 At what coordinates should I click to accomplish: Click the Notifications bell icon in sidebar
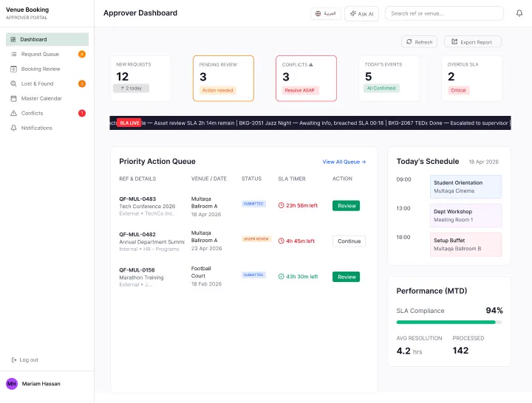[13, 128]
